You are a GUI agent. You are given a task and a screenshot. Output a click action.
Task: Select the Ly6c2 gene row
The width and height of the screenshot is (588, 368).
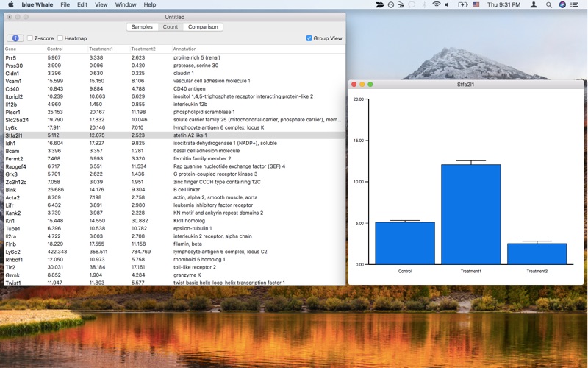tap(175, 252)
